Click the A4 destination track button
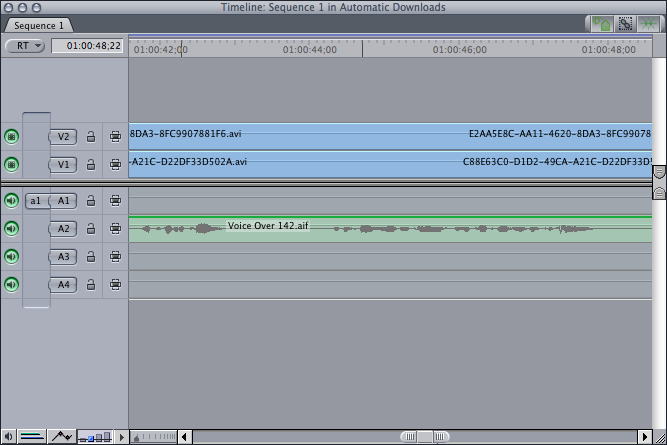667x445 pixels. [x=63, y=285]
